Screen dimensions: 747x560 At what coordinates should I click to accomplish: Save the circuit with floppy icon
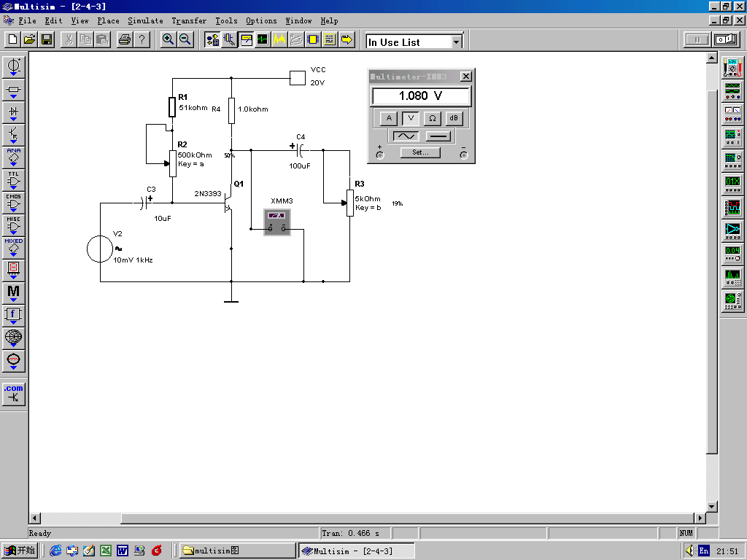[x=47, y=39]
